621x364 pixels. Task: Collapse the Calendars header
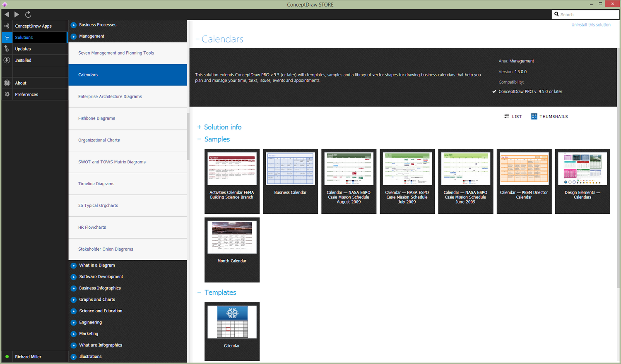197,39
